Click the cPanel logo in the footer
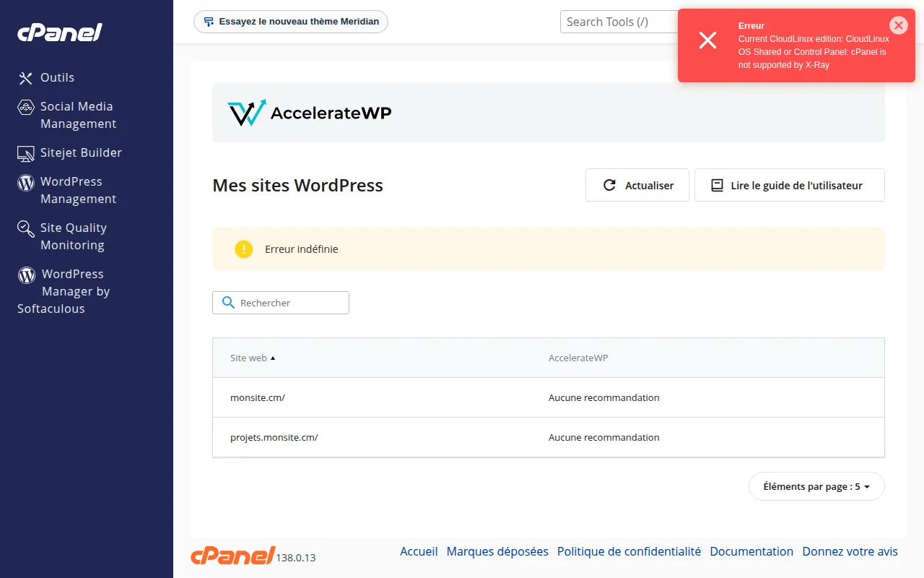924x578 pixels. [x=233, y=555]
